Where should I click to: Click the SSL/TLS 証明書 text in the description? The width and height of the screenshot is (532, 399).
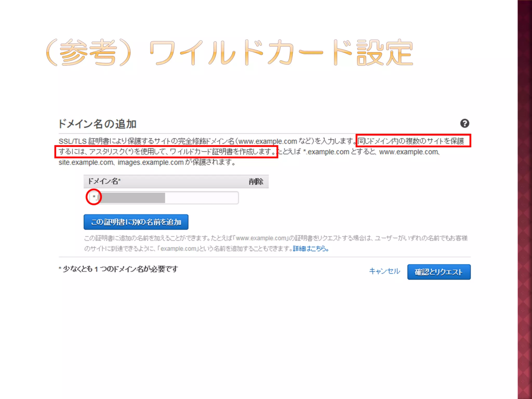(84, 141)
